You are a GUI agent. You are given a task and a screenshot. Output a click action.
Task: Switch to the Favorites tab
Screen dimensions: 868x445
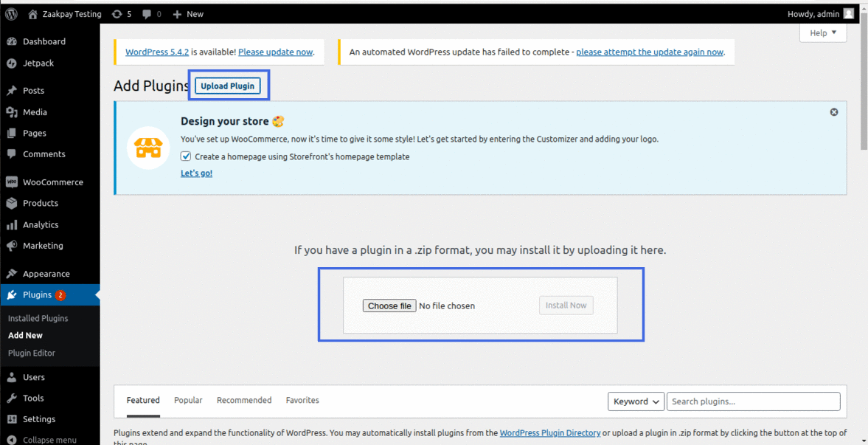pos(302,400)
